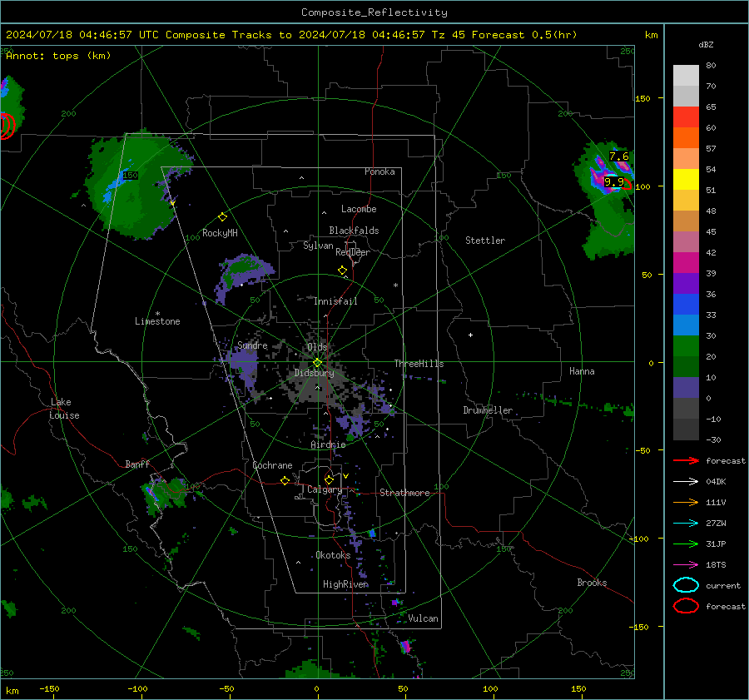Click the Sundre city label
The height and width of the screenshot is (700, 749).
coord(252,345)
